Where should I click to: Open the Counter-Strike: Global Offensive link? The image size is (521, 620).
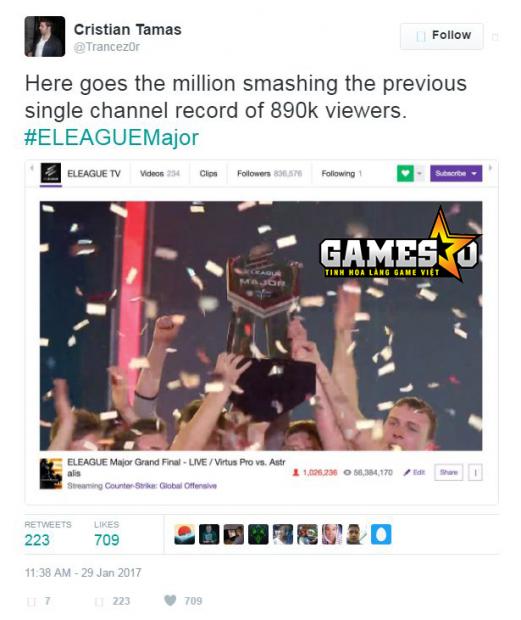coord(160,485)
